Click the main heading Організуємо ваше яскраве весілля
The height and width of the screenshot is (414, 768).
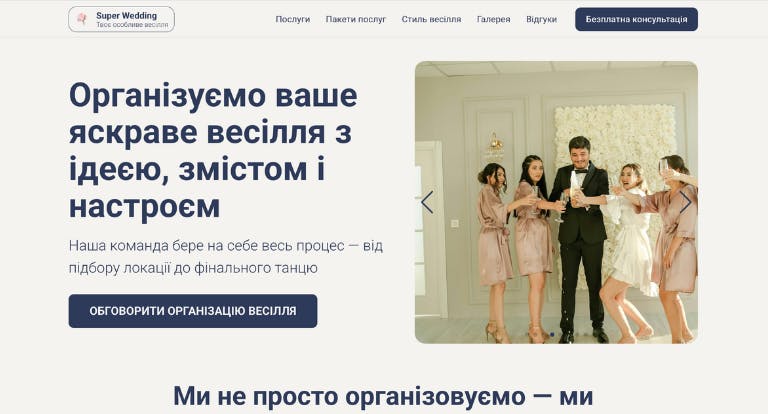[214, 150]
